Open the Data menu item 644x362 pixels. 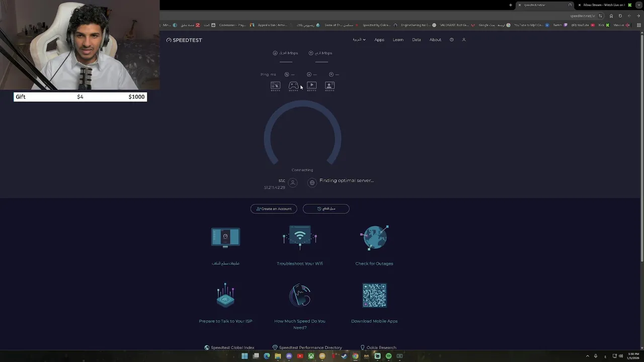417,40
